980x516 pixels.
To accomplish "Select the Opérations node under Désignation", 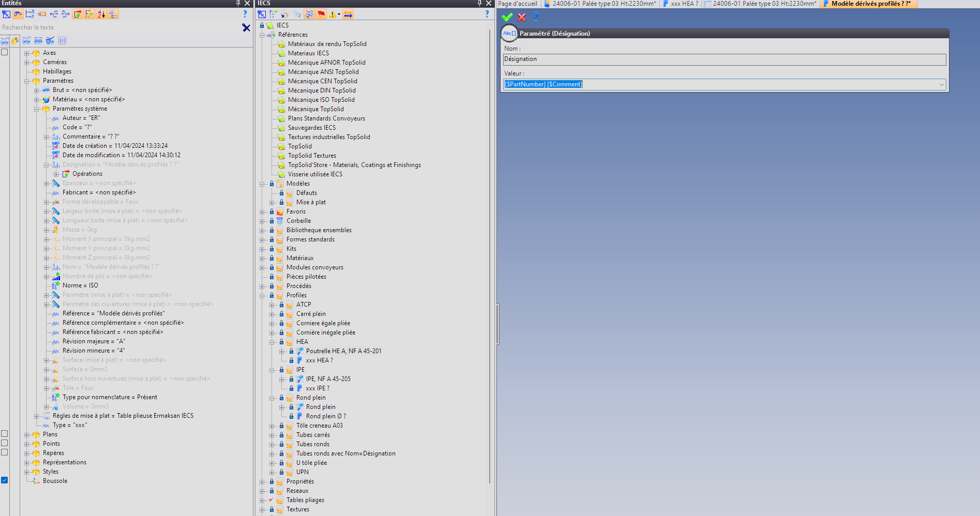I will tap(87, 174).
